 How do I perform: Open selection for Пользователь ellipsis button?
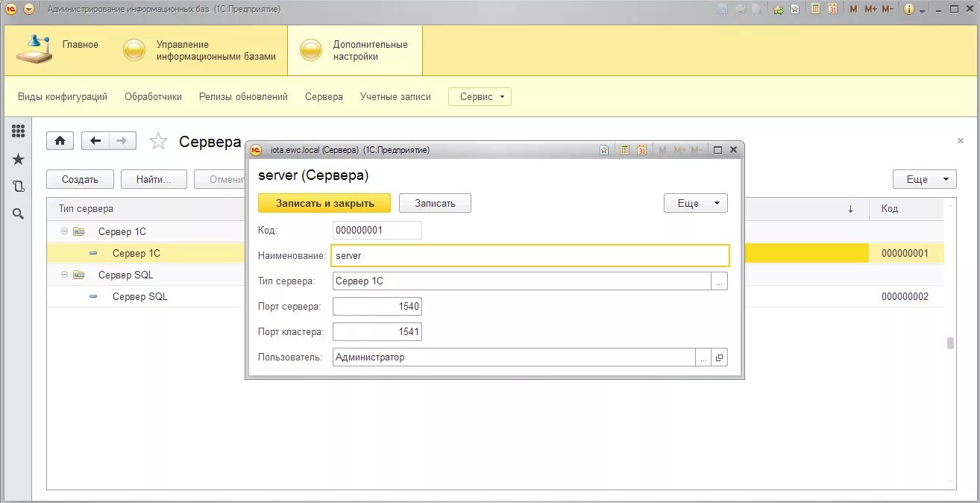tap(703, 357)
